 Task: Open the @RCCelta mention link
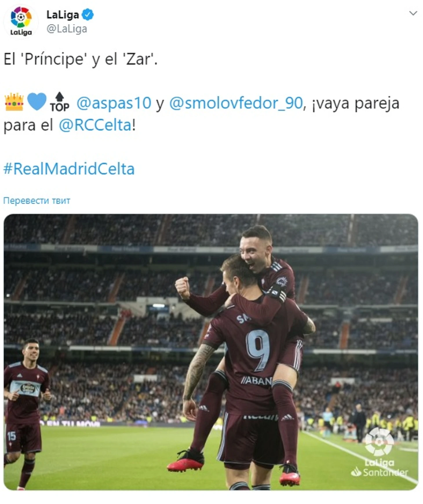pyautogui.click(x=95, y=125)
